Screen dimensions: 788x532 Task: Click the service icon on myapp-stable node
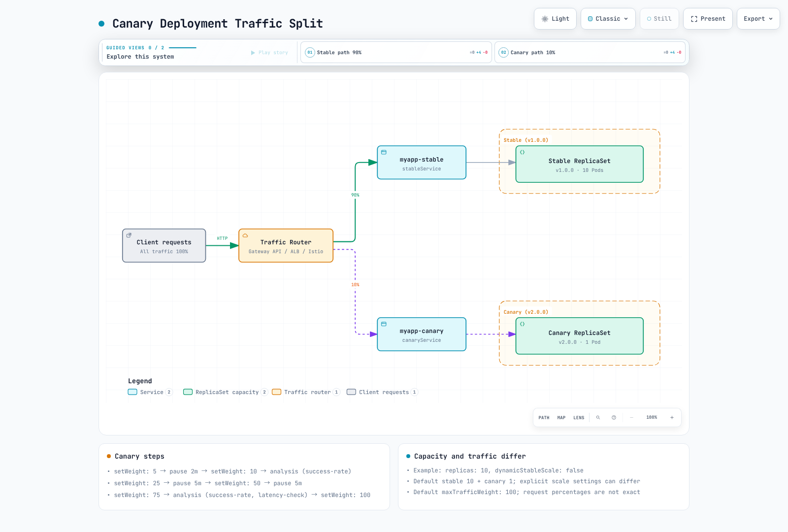click(384, 152)
